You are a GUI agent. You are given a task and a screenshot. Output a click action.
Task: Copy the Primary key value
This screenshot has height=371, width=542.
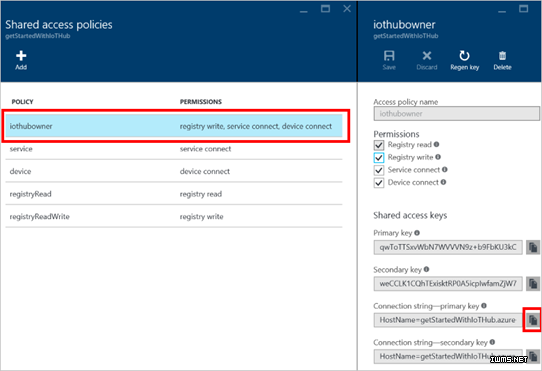(533, 247)
